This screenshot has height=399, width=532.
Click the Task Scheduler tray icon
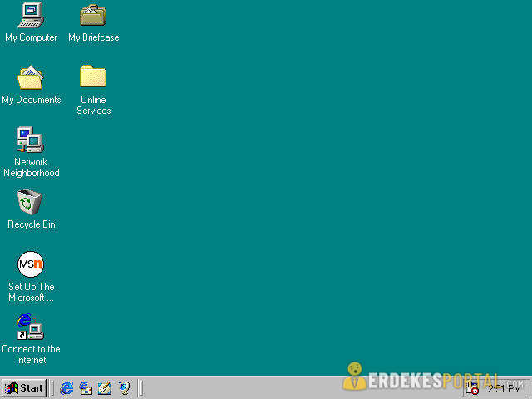(x=472, y=388)
